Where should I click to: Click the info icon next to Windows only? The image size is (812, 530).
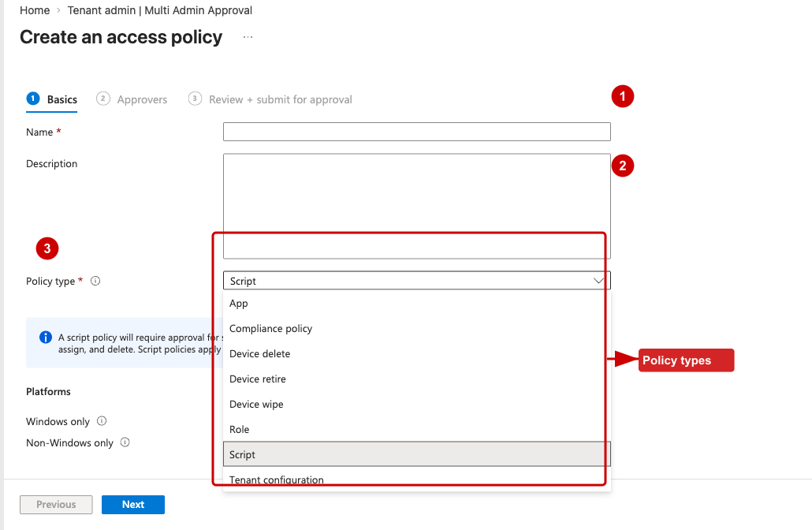point(101,421)
